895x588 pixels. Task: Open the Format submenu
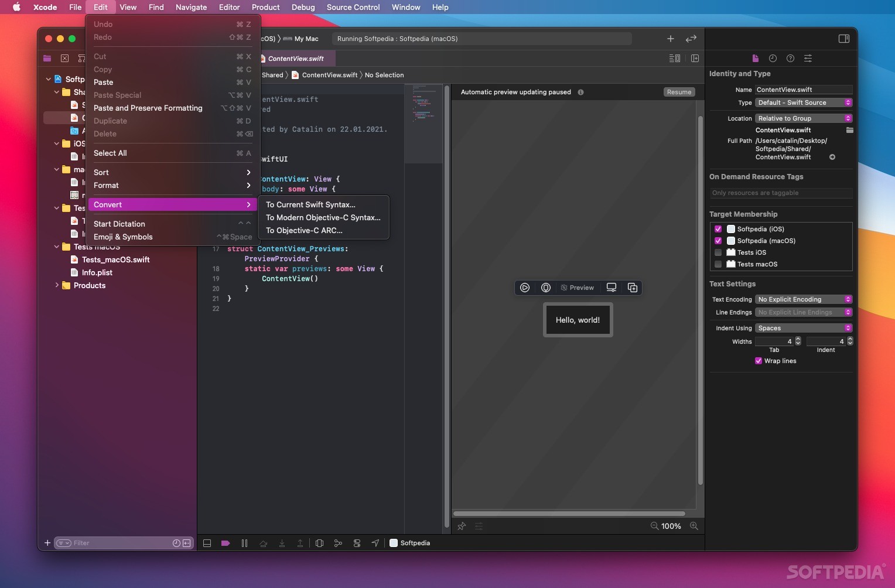172,185
